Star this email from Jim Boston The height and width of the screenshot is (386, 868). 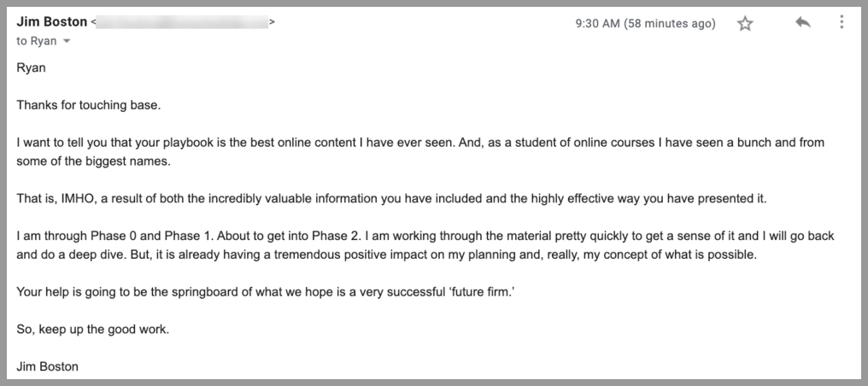[745, 23]
